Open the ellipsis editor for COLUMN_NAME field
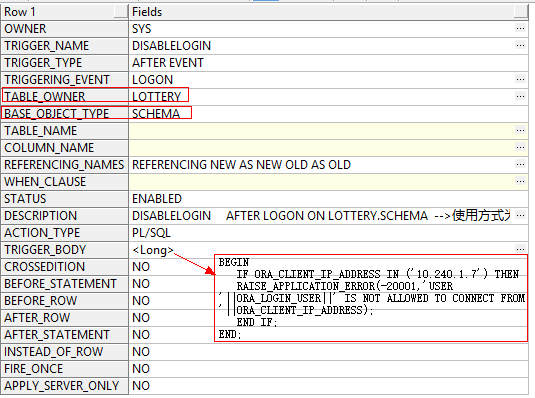Viewport: 535px width, 398px height. point(520,148)
